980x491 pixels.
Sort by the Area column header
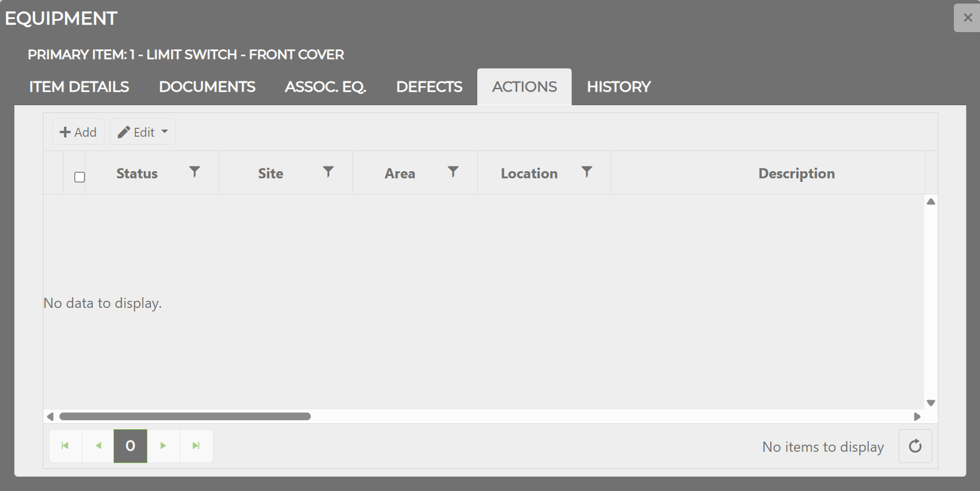[x=399, y=174]
